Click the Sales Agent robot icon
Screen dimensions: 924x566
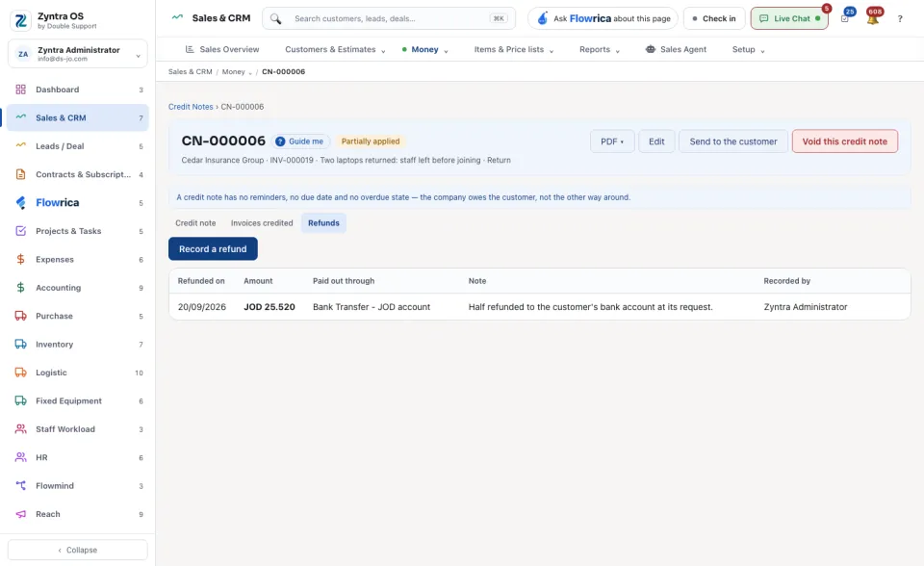click(x=651, y=49)
